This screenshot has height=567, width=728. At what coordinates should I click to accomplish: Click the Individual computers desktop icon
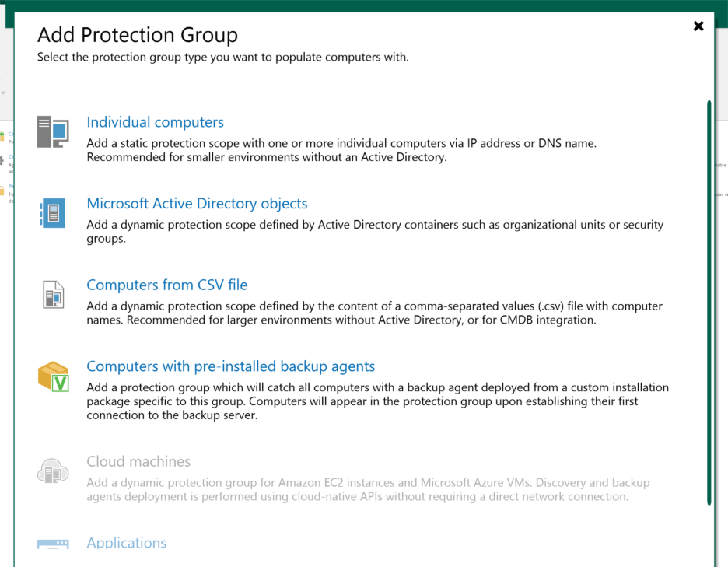(x=53, y=132)
